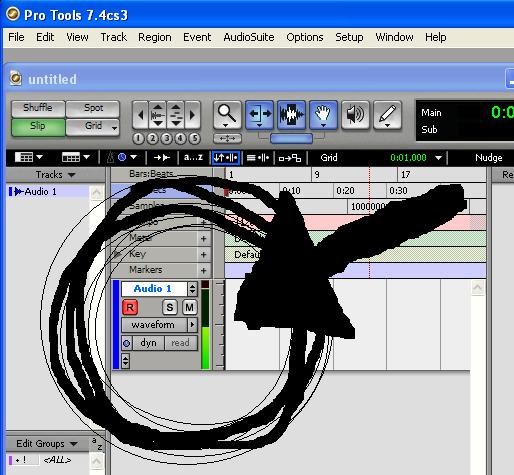514x475 pixels.
Task: Add a meter change with plus button
Action: tap(203, 239)
